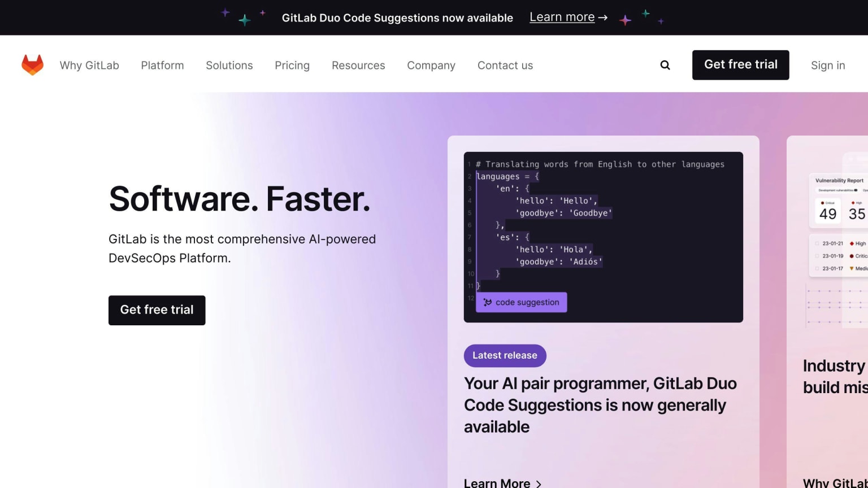Click the 23-01-17 vulnerability row

pos(840,268)
